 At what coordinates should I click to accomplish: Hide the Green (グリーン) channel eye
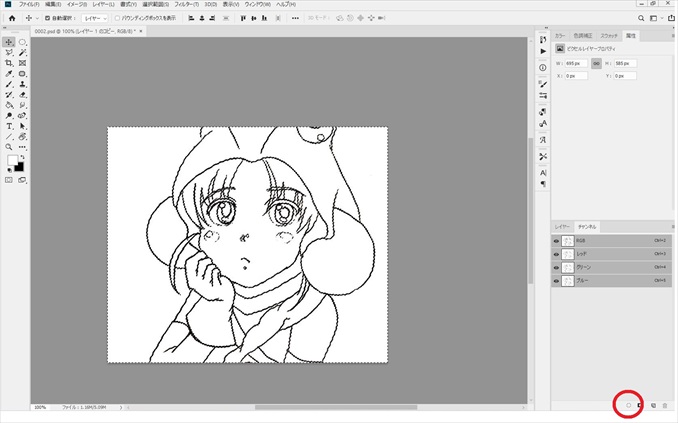click(556, 267)
